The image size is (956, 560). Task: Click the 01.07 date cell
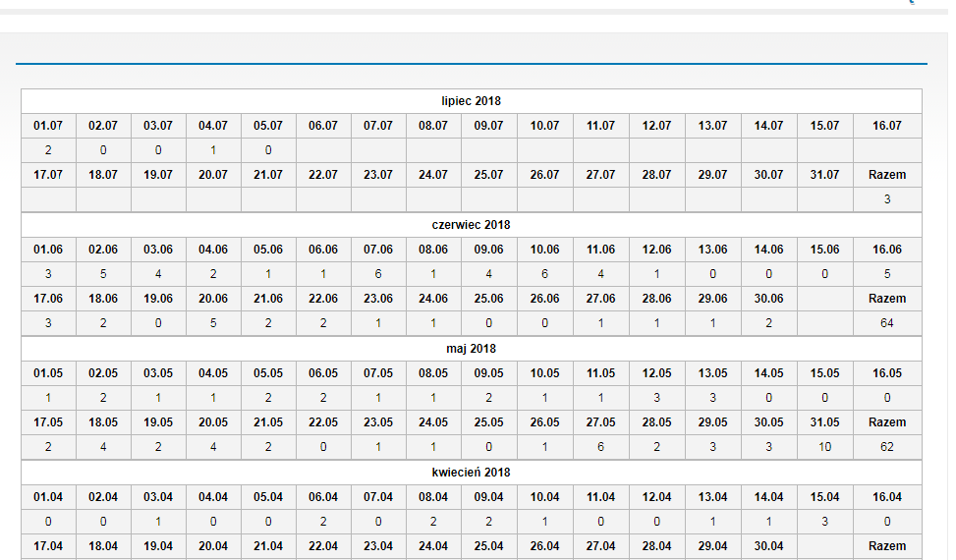(48, 126)
